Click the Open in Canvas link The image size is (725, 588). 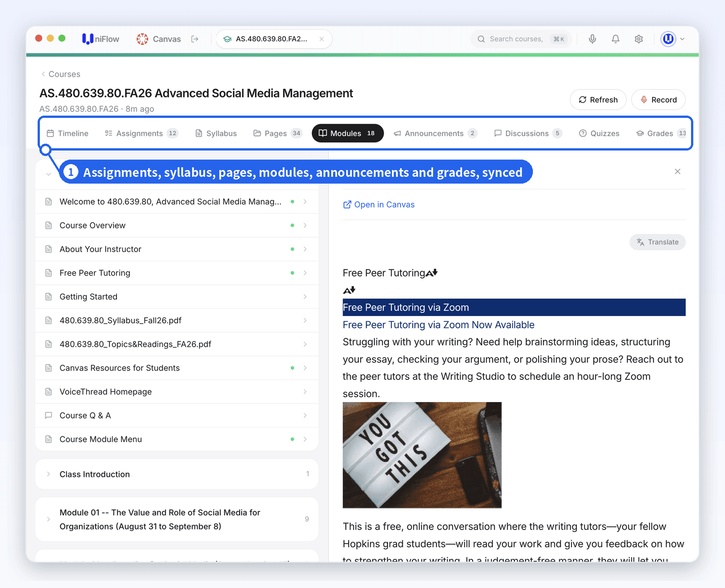tap(379, 204)
